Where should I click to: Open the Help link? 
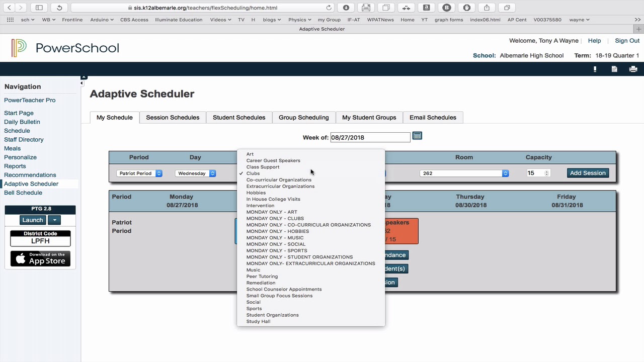(594, 41)
